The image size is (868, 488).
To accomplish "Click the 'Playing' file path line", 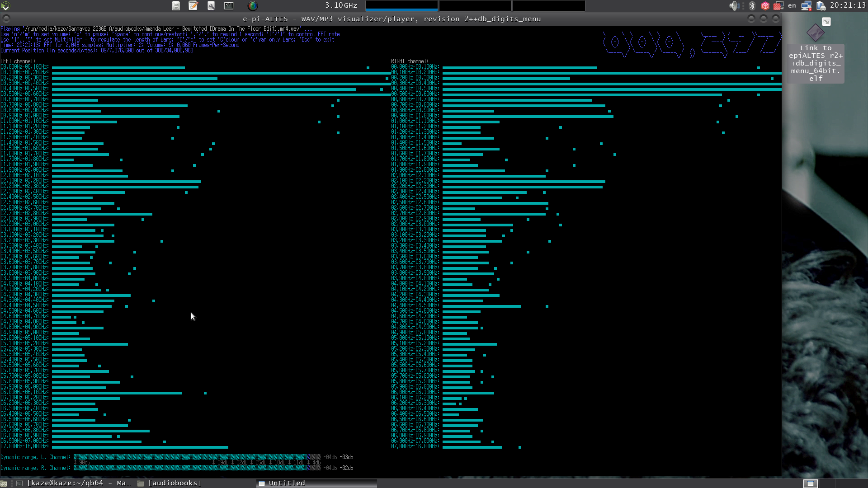I will point(156,28).
